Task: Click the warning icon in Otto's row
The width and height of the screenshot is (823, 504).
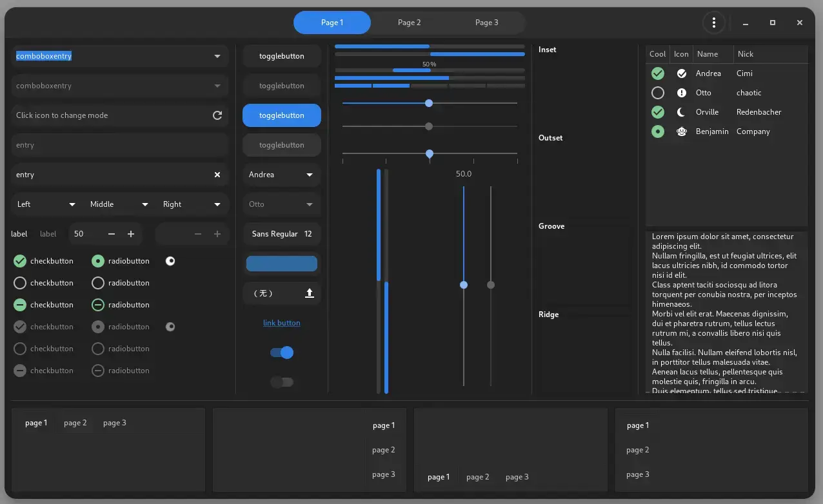Action: pyautogui.click(x=682, y=93)
